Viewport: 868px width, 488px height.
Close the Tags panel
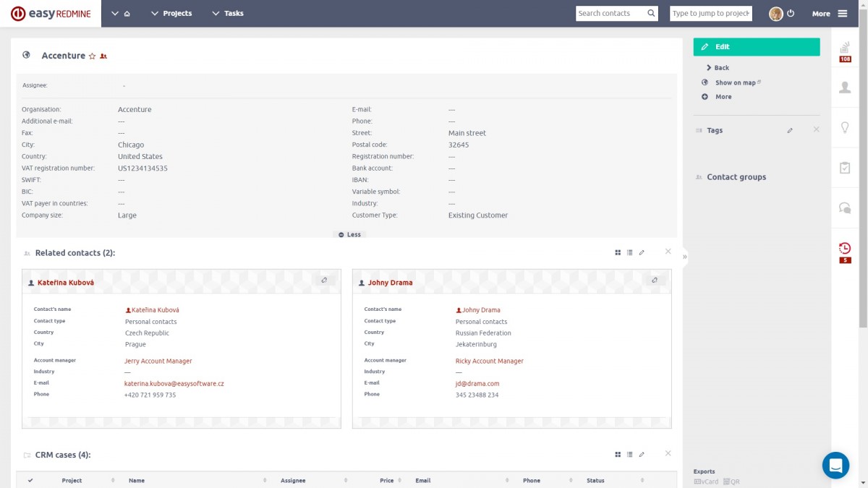point(816,129)
